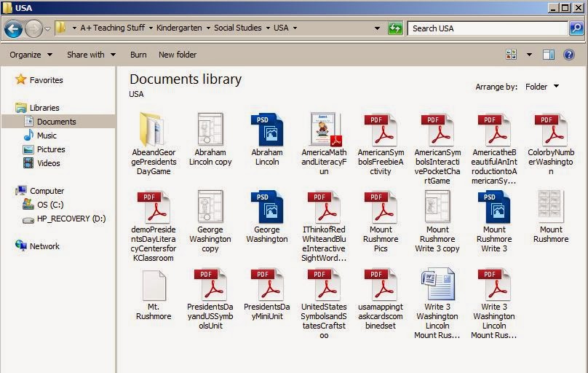
Task: Select the blank Mt. Rushmore file
Action: [154, 295]
